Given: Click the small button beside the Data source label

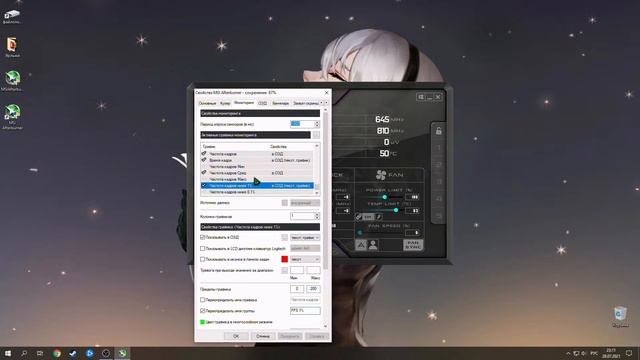Looking at the screenshot, I should (x=284, y=203).
